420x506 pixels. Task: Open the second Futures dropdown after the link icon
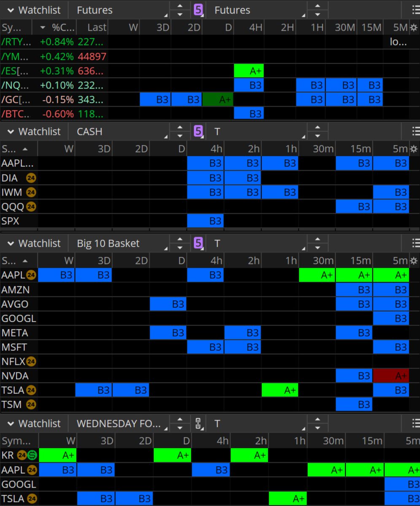click(257, 10)
